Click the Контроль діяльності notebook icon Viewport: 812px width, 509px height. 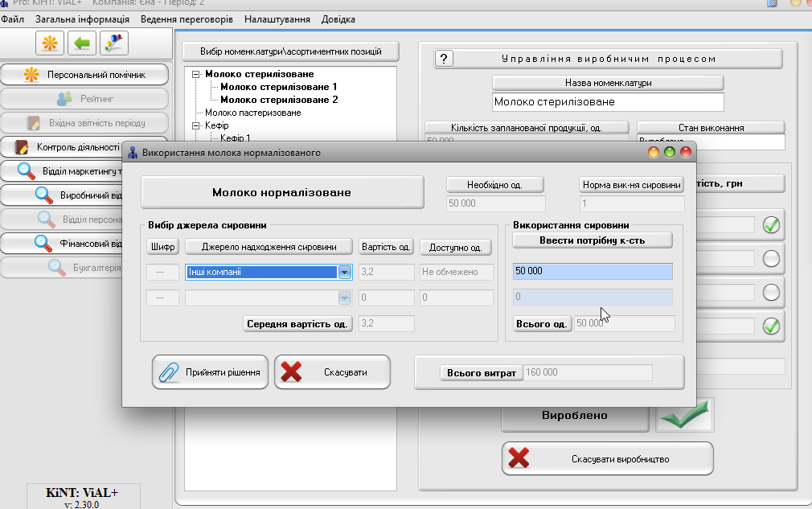pos(21,147)
